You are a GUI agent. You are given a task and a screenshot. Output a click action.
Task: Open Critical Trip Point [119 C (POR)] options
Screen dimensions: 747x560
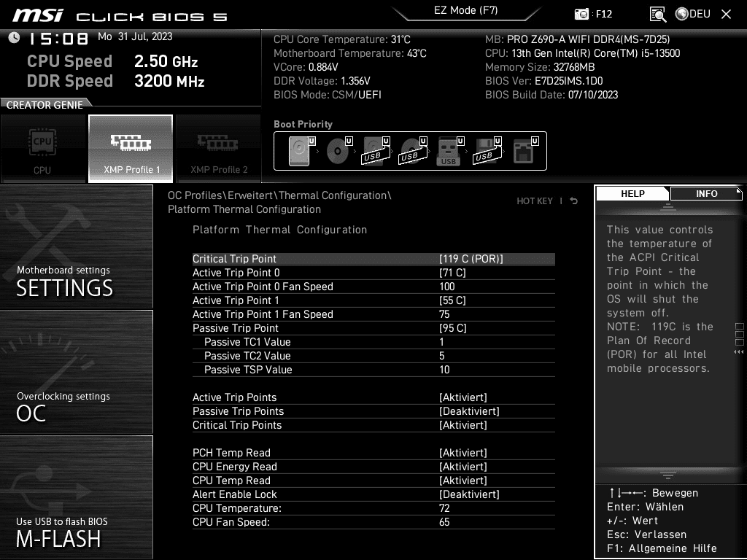(373, 259)
